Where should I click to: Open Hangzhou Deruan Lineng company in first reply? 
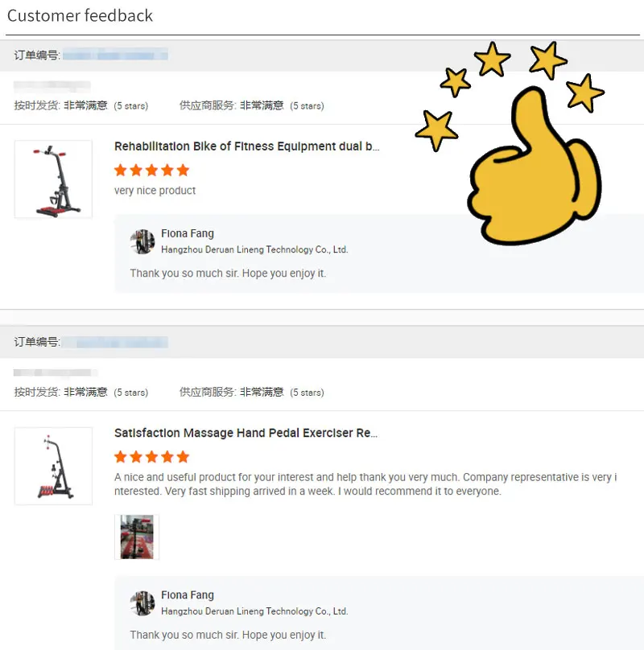[x=254, y=249]
